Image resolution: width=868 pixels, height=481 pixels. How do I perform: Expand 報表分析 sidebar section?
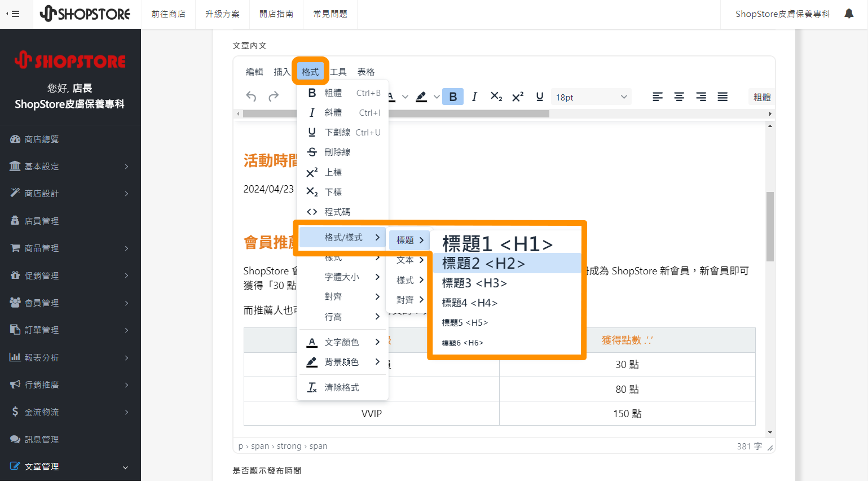[71, 357]
